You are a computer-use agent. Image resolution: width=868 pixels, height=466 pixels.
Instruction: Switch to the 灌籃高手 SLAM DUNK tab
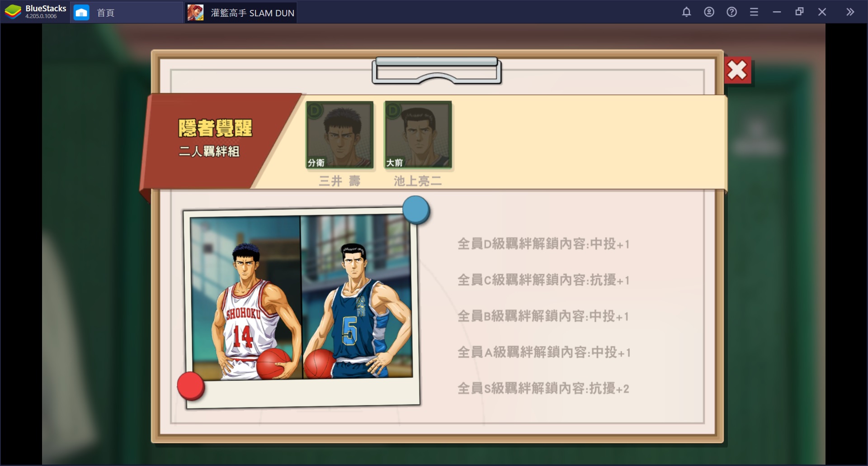point(241,13)
